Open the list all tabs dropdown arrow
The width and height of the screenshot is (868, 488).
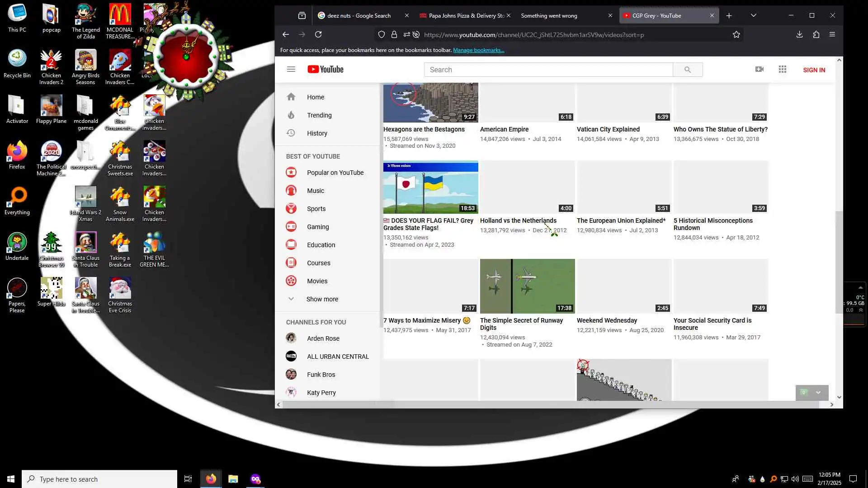pos(753,15)
